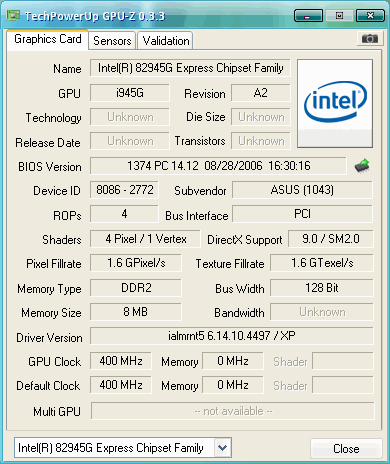Close the window using the X button
This screenshot has width=390, height=464.
click(370, 16)
